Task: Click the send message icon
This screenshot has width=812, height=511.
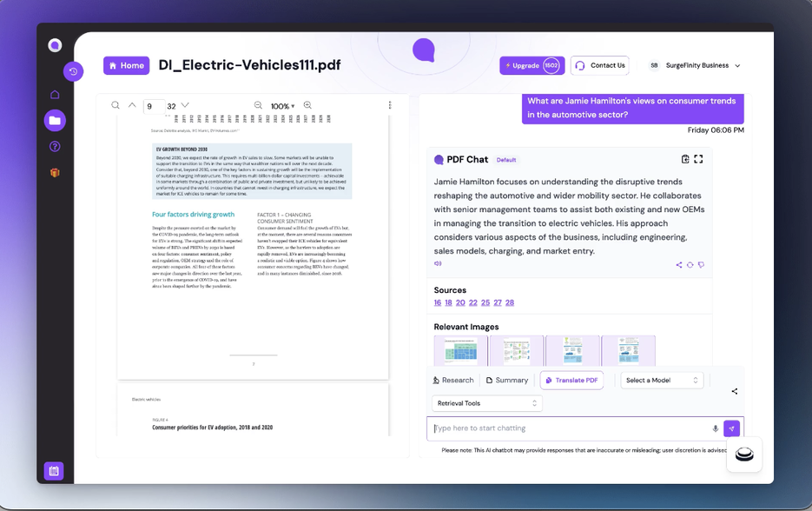Action: [732, 428]
